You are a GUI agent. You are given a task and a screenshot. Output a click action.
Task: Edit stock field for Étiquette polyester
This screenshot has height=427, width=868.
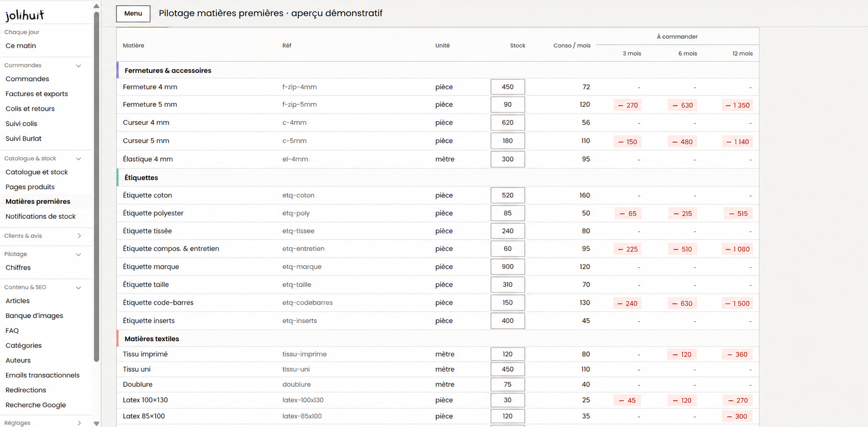(508, 213)
